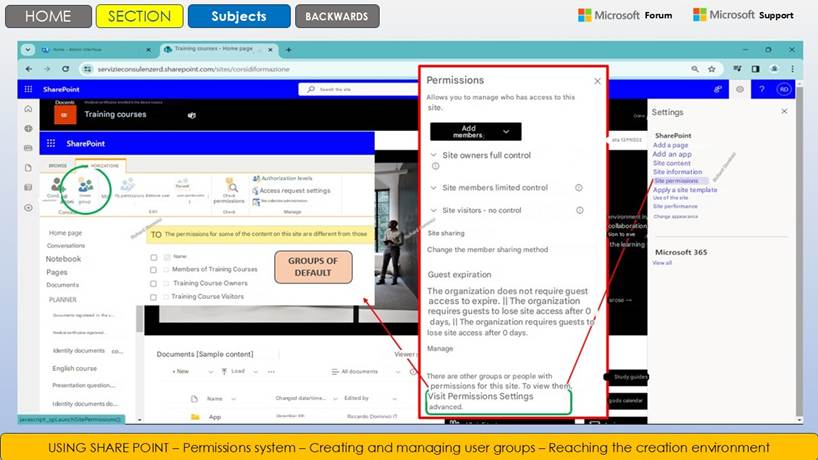The height and width of the screenshot is (460, 818).
Task: Expand Site owners full control group
Action: pyautogui.click(x=433, y=155)
